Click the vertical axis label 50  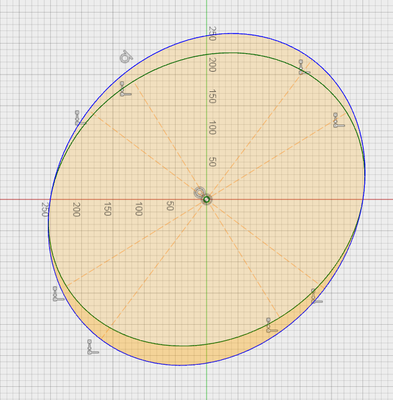(212, 162)
